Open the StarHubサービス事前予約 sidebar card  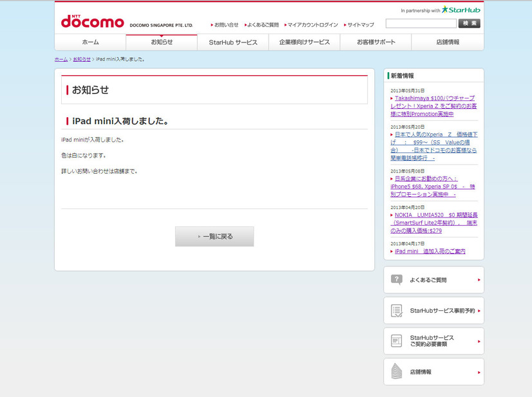tap(433, 311)
